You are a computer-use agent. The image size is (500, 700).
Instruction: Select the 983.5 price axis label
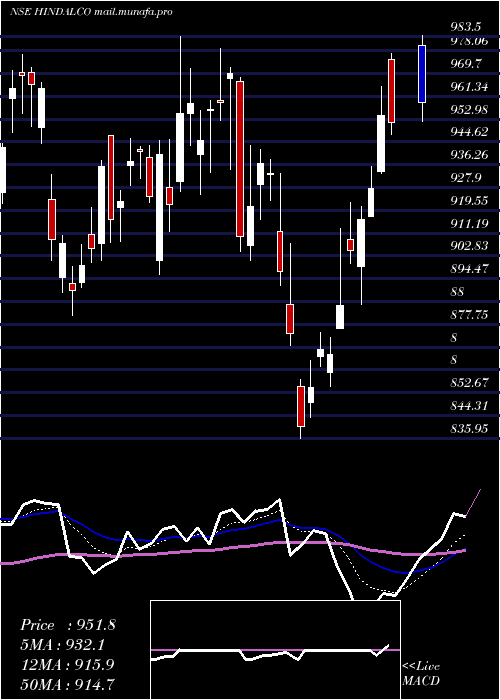point(465,27)
